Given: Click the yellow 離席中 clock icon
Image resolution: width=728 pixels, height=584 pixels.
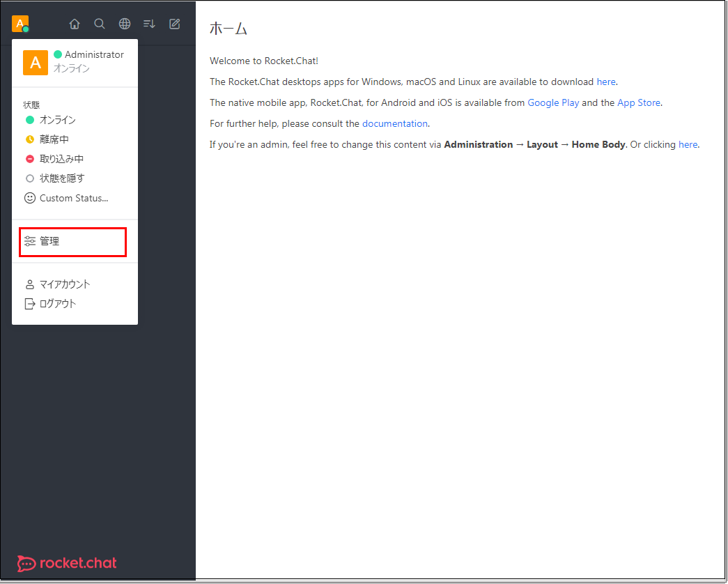Looking at the screenshot, I should click(x=30, y=139).
